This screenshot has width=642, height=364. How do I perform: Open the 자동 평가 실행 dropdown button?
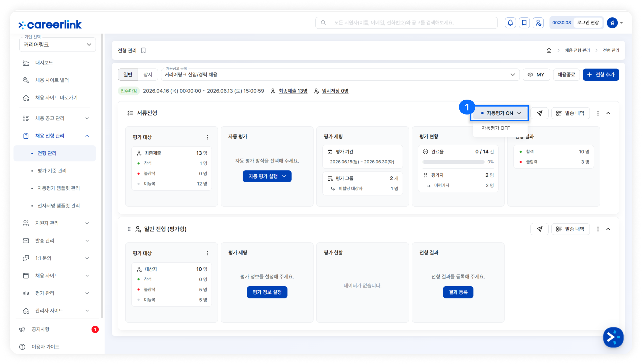(x=267, y=176)
